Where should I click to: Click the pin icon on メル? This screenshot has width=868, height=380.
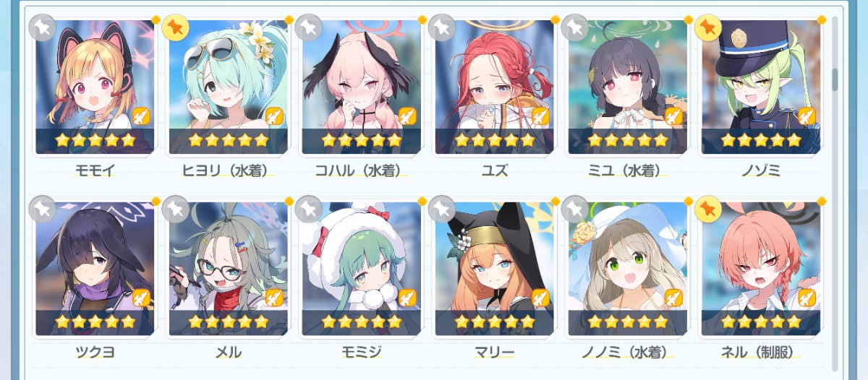click(x=176, y=210)
